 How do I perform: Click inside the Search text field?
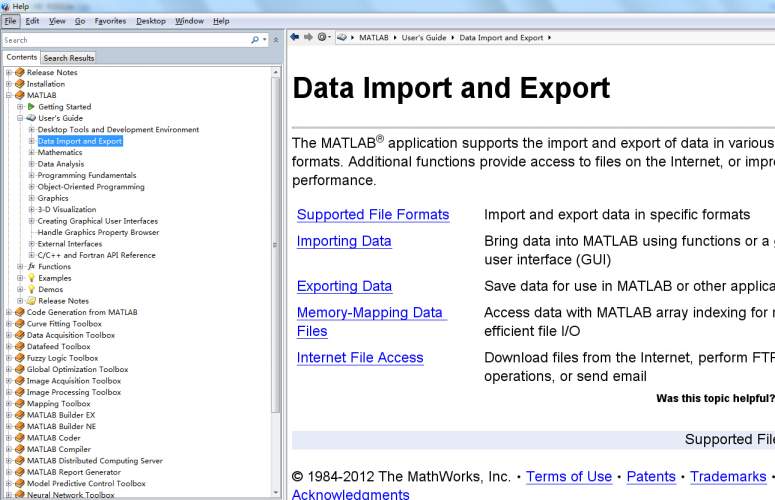[x=126, y=40]
